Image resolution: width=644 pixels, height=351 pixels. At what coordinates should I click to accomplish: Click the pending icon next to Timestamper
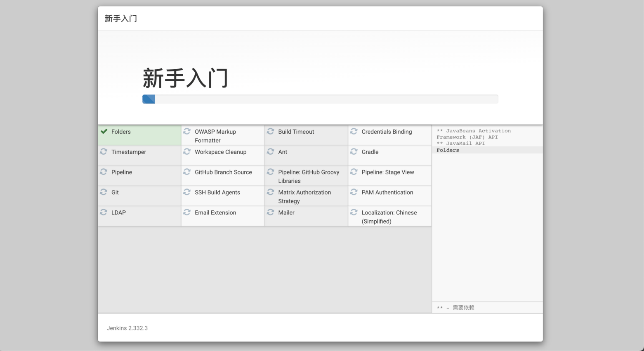pos(104,151)
